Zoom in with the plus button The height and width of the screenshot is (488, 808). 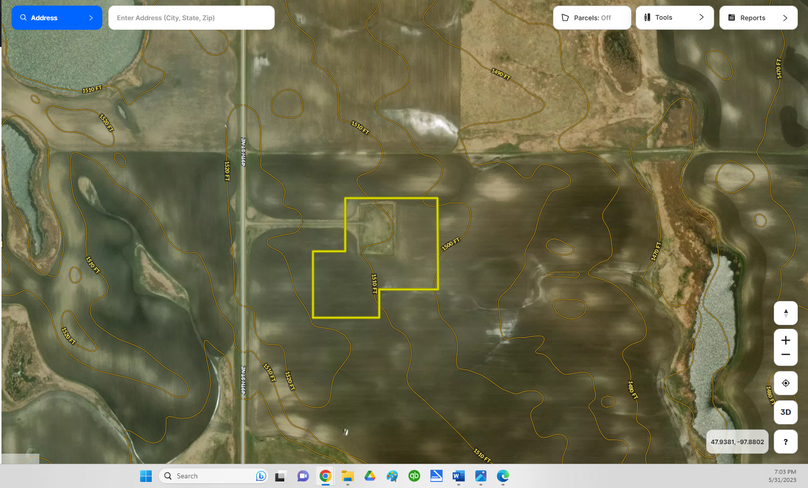coord(785,341)
